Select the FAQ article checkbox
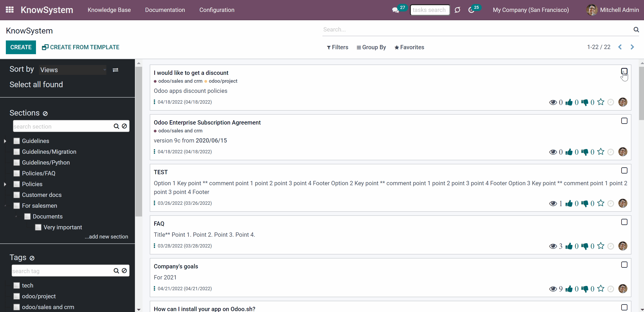 tap(624, 222)
